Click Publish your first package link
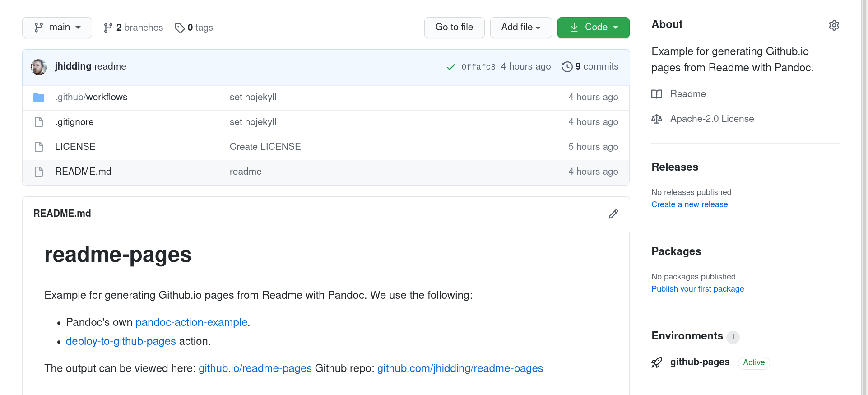This screenshot has width=868, height=395. 697,289
